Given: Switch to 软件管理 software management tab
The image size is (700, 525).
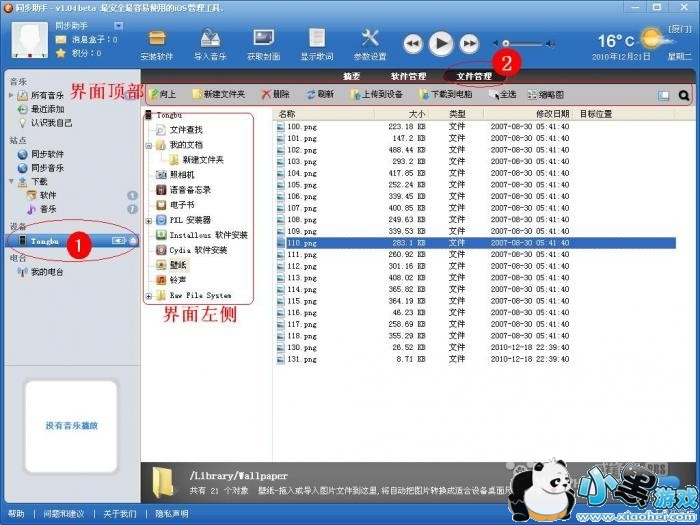Looking at the screenshot, I should 408,76.
